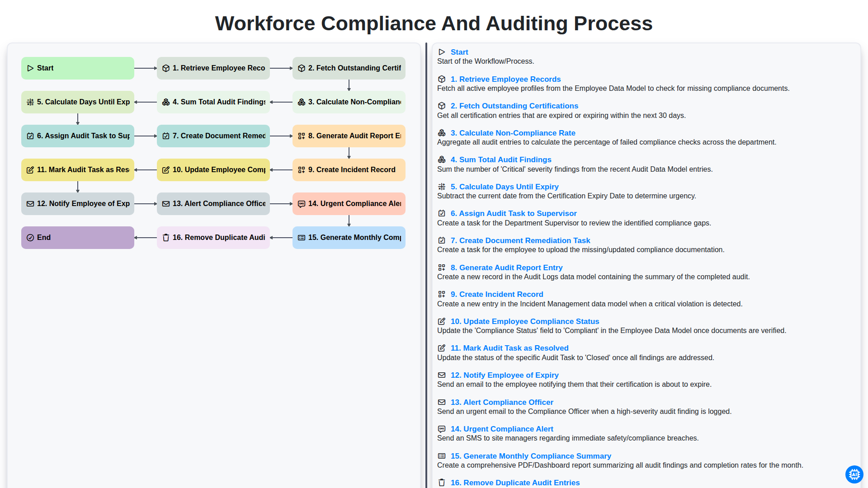Select the '9. Create Incident Record' flowchart node
The image size is (868, 488).
(349, 170)
